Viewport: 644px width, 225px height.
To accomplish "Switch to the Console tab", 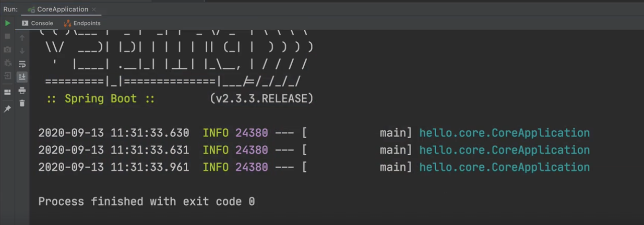I will click(37, 23).
